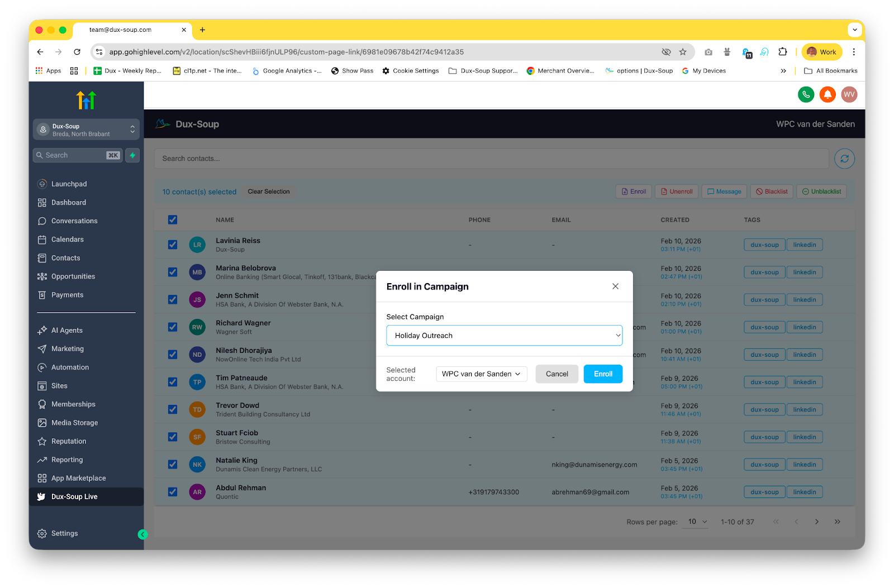Go back in browser history
This screenshot has height=588, width=894.
pos(40,52)
